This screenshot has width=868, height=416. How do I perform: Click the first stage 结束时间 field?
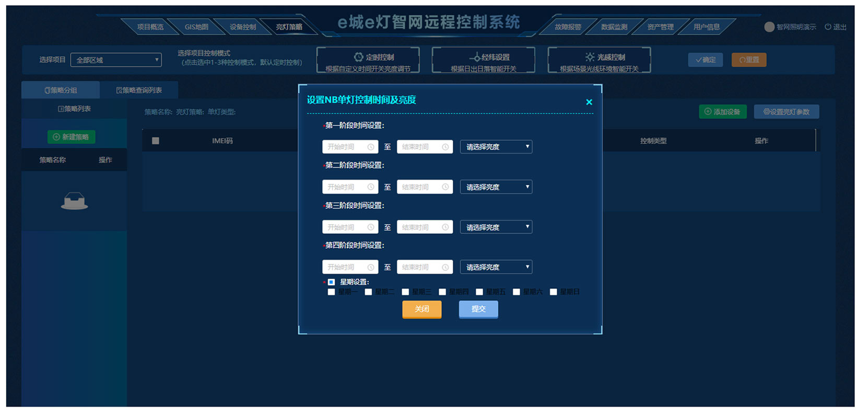(425, 147)
